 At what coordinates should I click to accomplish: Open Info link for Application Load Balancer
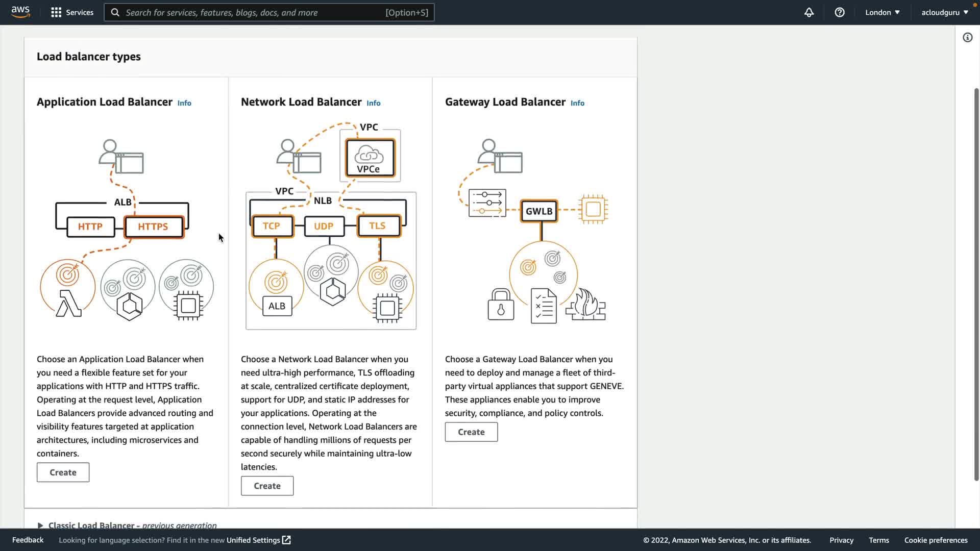coord(184,103)
